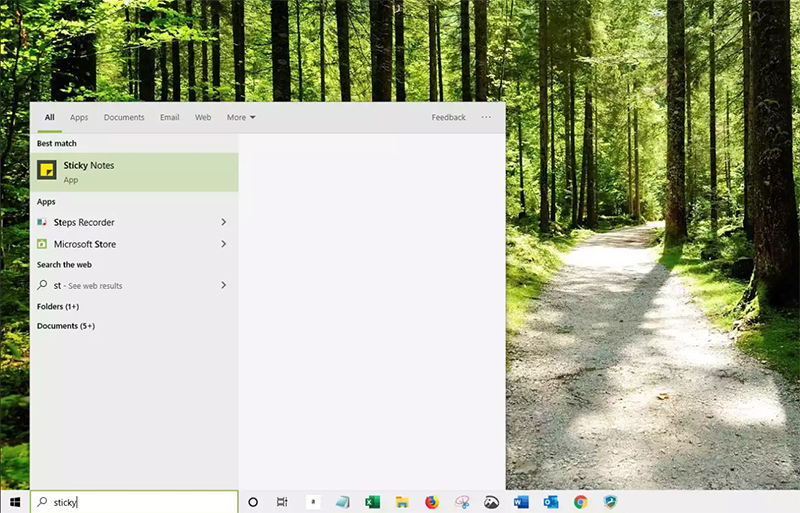Open Cortana circle icon on taskbar
Viewport: 800px width, 513px height.
point(253,502)
